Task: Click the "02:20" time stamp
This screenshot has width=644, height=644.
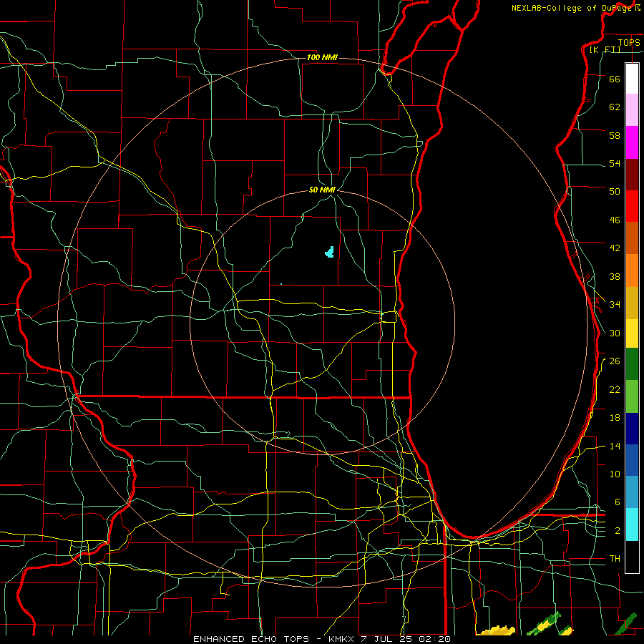Action: [434, 639]
